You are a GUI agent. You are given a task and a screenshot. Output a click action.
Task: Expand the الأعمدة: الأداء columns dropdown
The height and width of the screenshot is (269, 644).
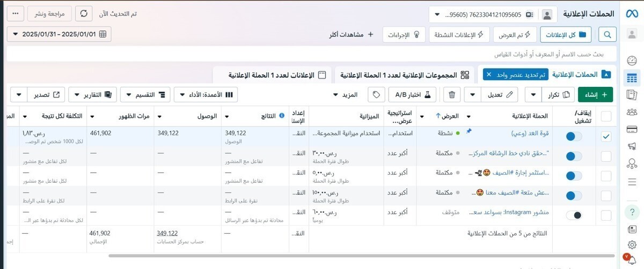[x=206, y=95]
